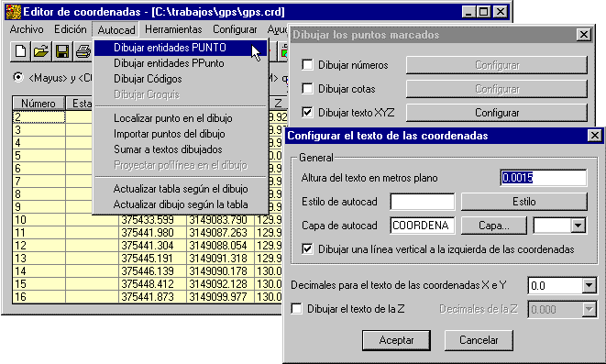Screen dimensions: 606x364
Task: Select row number 5 cell
Action: [x=39, y=156]
